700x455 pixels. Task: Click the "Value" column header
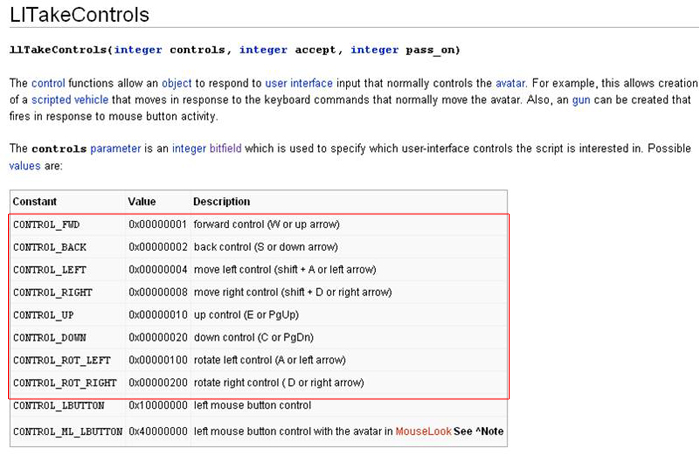142,201
